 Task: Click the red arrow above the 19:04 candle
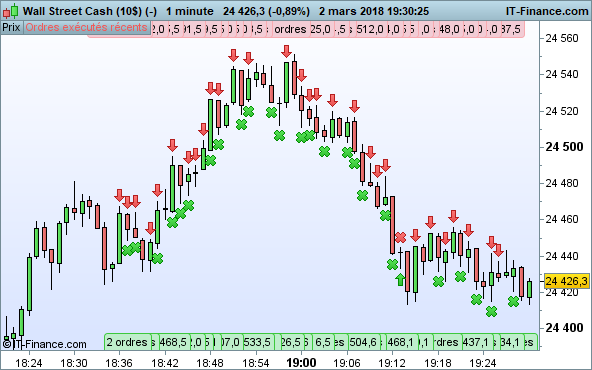point(332,100)
